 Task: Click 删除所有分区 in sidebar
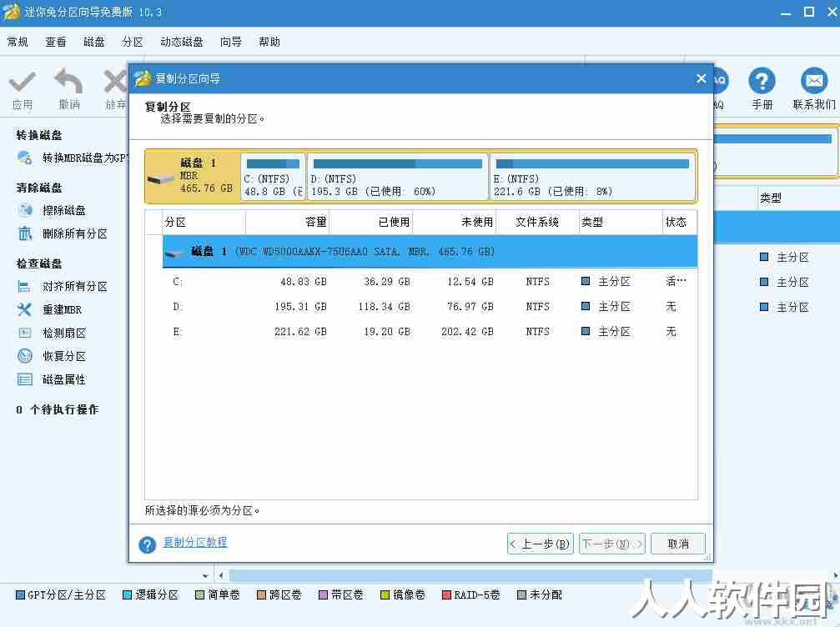[x=74, y=233]
